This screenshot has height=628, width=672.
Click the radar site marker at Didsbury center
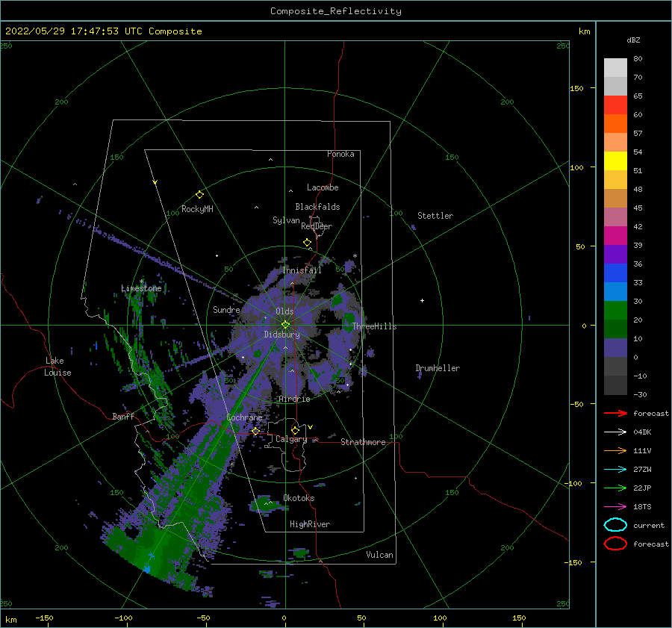click(285, 325)
